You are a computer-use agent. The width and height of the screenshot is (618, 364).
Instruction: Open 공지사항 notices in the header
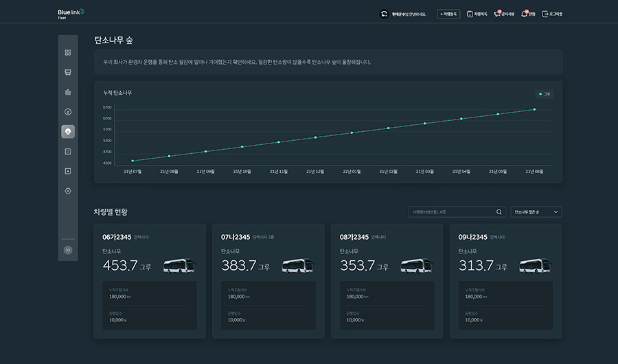coord(504,14)
